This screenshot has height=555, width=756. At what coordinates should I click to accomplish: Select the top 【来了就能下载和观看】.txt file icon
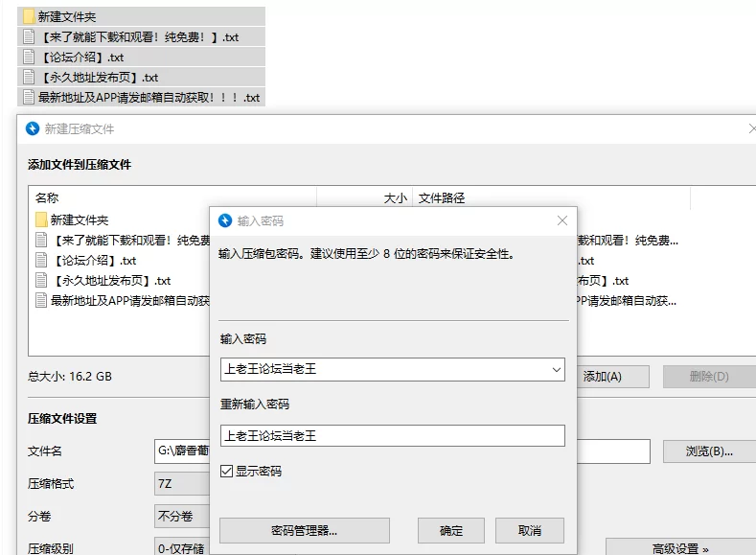pyautogui.click(x=29, y=37)
